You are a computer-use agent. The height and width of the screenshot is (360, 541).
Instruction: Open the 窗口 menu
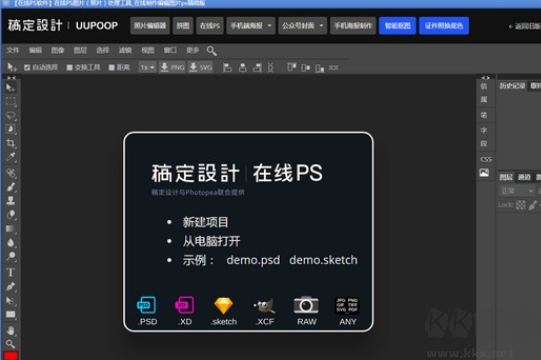pos(170,50)
